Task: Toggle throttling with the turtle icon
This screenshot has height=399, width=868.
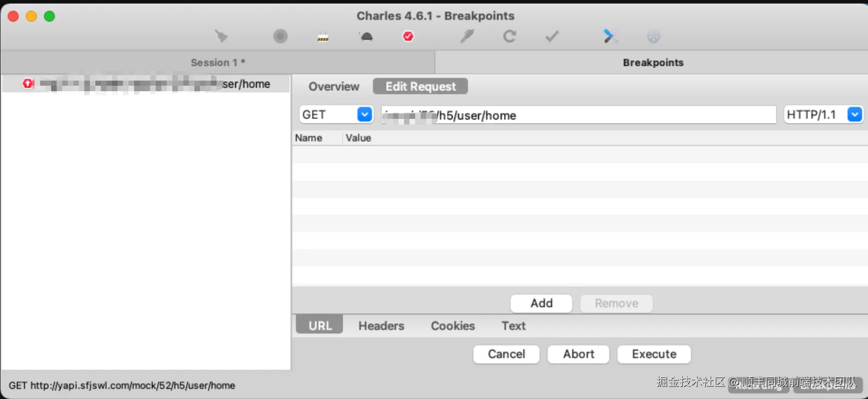Action: (366, 36)
